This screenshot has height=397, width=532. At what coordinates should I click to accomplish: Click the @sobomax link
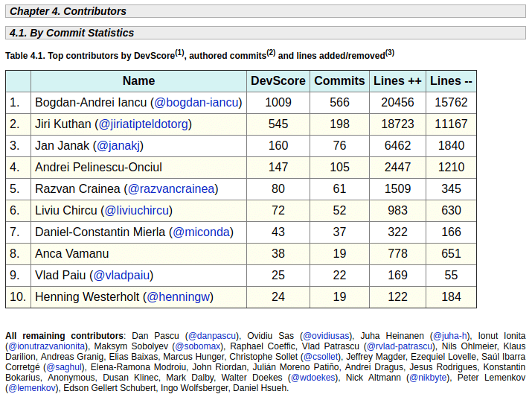(199, 346)
